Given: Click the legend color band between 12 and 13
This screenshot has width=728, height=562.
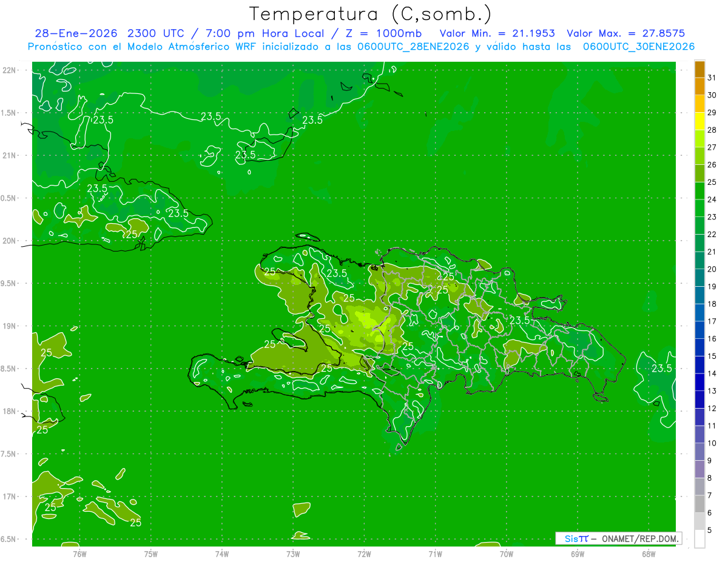Looking at the screenshot, I should point(699,400).
